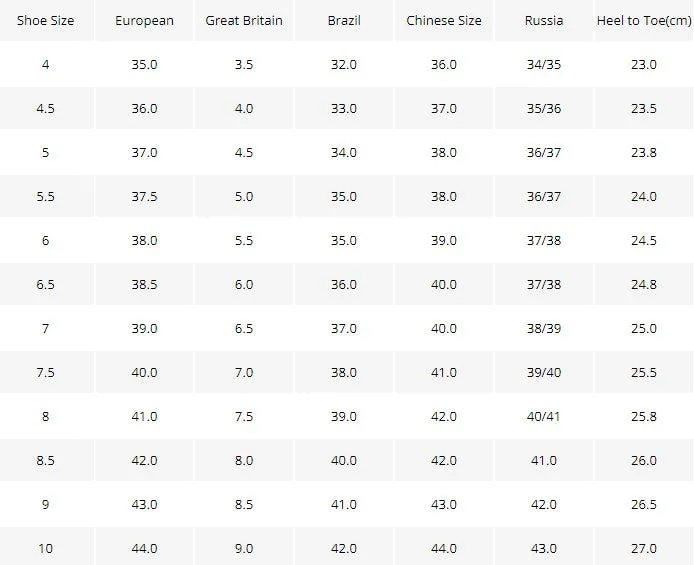
Task: Select European size 39.0 cell
Action: (144, 329)
